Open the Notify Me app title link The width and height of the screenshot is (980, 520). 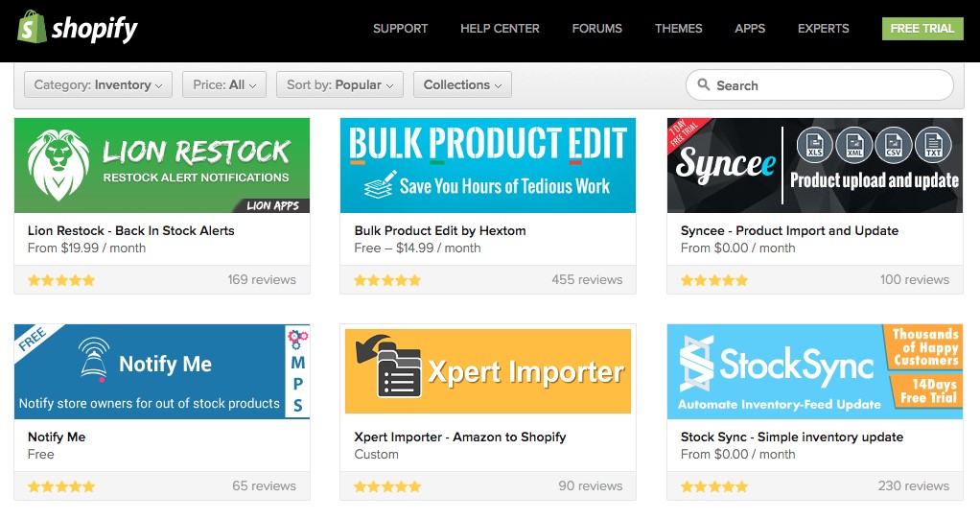pos(57,437)
